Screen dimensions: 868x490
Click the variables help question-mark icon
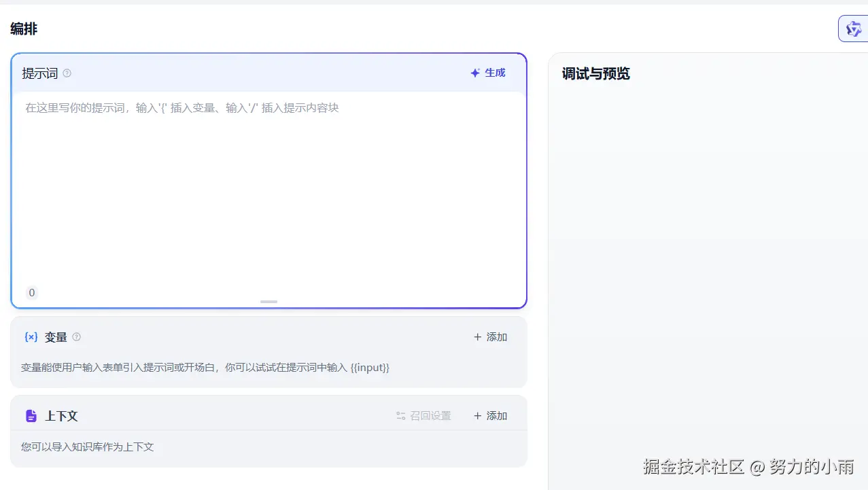point(76,337)
